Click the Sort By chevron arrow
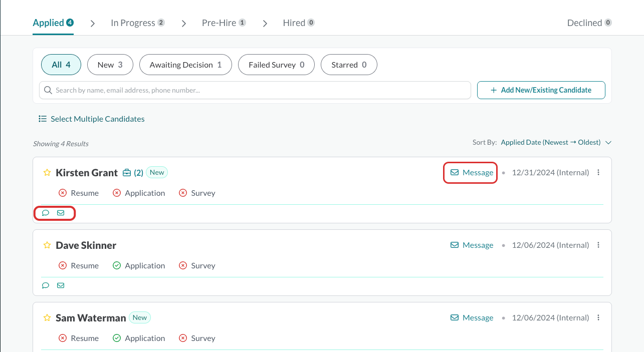644x352 pixels. click(608, 143)
